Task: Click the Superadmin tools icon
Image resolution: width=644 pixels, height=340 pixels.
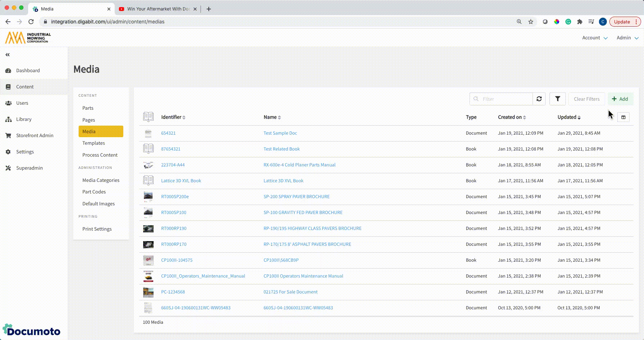Action: [8, 168]
